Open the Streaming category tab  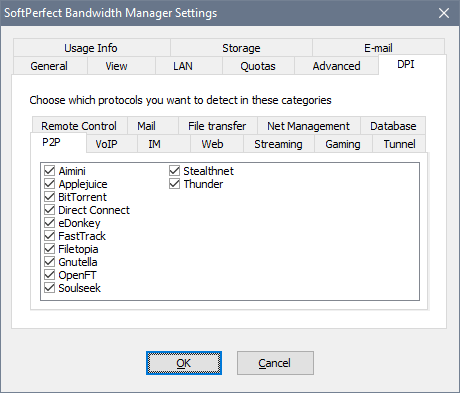(x=279, y=144)
